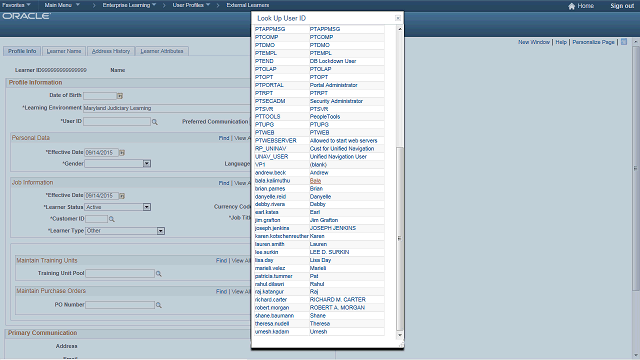Select the Sign out link
Viewport: 640px width, 360px height.
pos(622,6)
